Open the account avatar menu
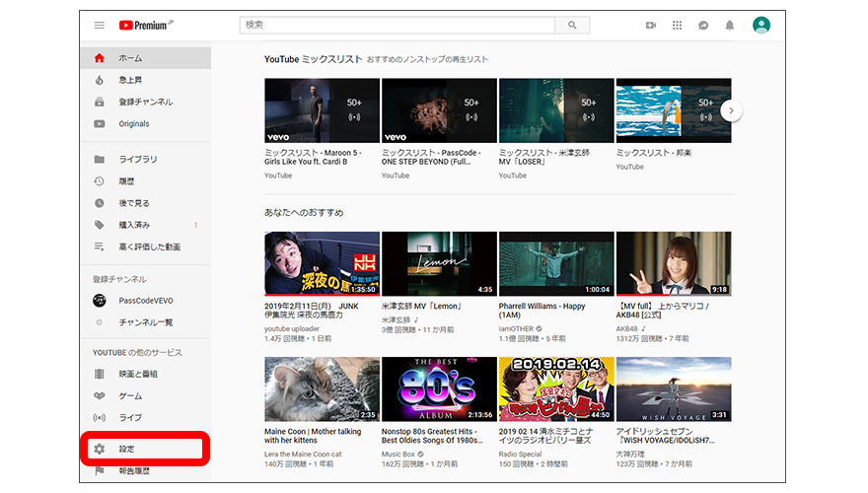This screenshot has width=868, height=493. tap(761, 25)
